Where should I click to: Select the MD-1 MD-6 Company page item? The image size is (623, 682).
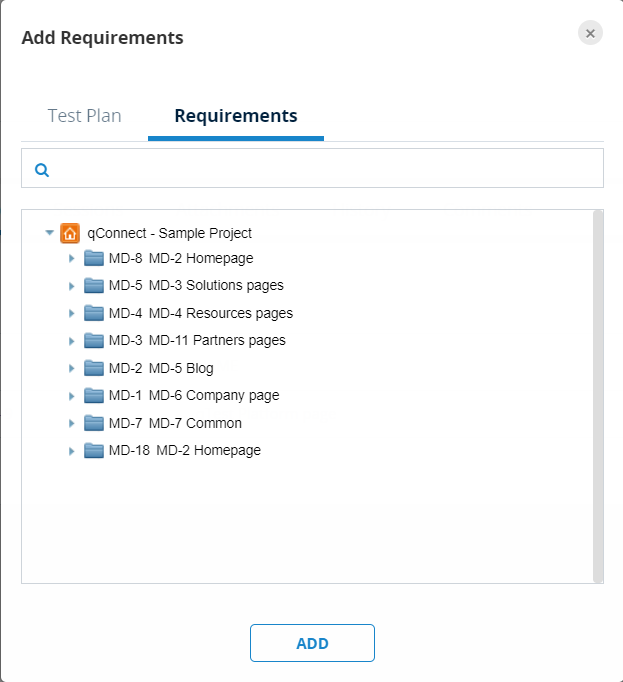click(x=194, y=395)
